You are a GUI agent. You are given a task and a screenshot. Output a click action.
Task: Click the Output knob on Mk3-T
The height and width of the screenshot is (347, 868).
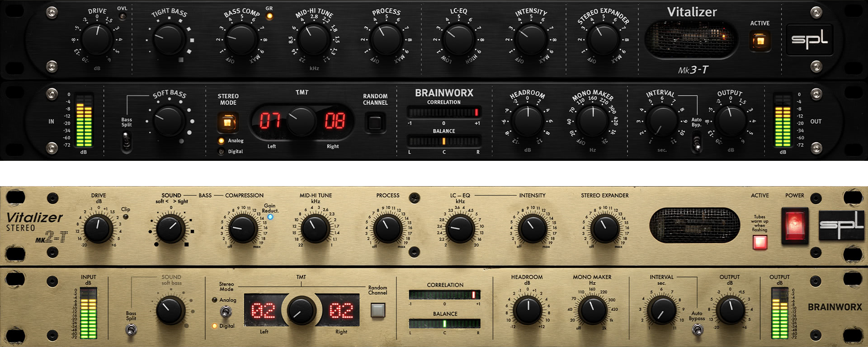pyautogui.click(x=731, y=121)
